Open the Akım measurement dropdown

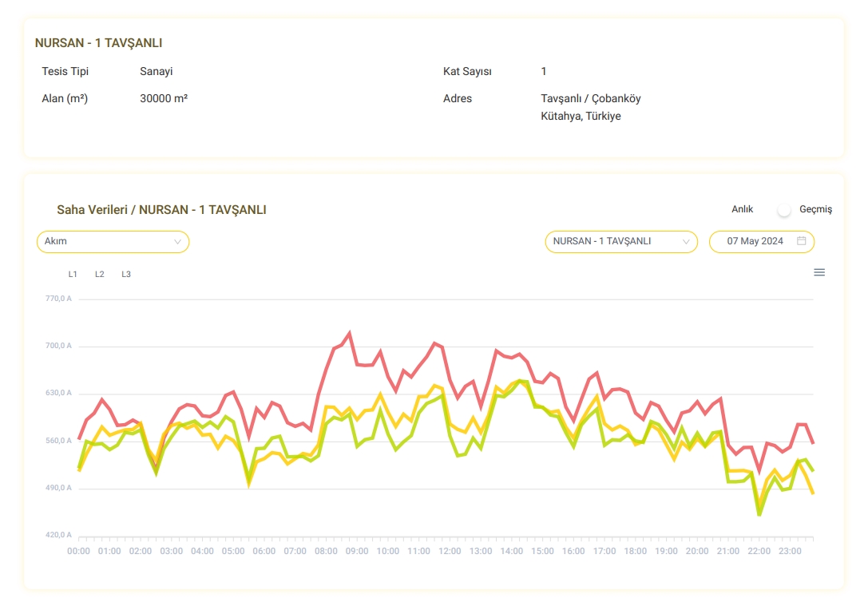point(113,241)
